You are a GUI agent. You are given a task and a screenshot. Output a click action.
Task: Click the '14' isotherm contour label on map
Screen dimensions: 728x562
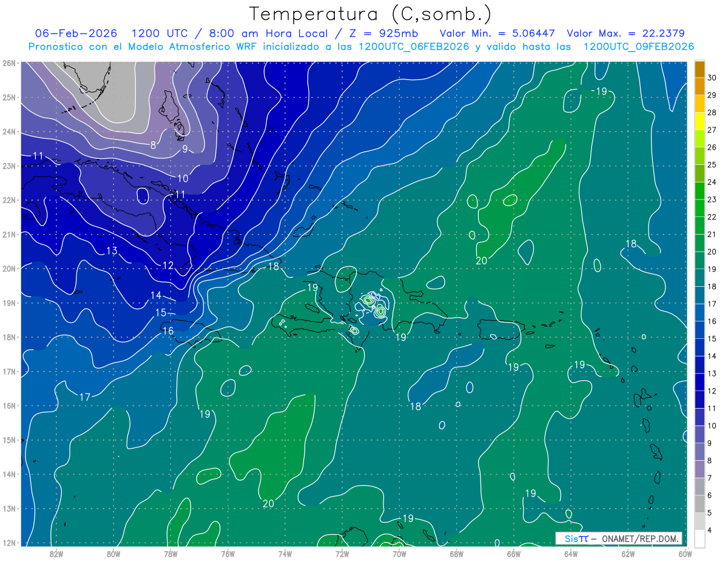pos(156,295)
